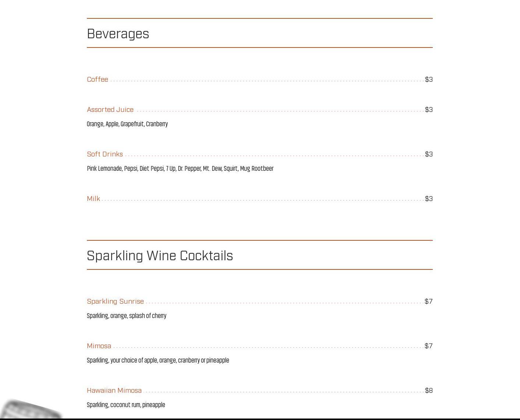Click the Mimosa cocktail title
The width and height of the screenshot is (520, 420).
click(99, 346)
